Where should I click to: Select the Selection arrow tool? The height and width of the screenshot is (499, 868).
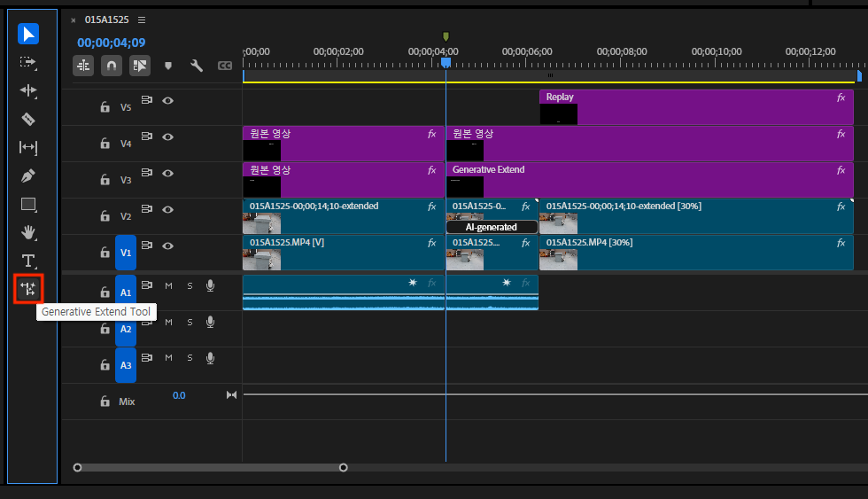[x=28, y=35]
